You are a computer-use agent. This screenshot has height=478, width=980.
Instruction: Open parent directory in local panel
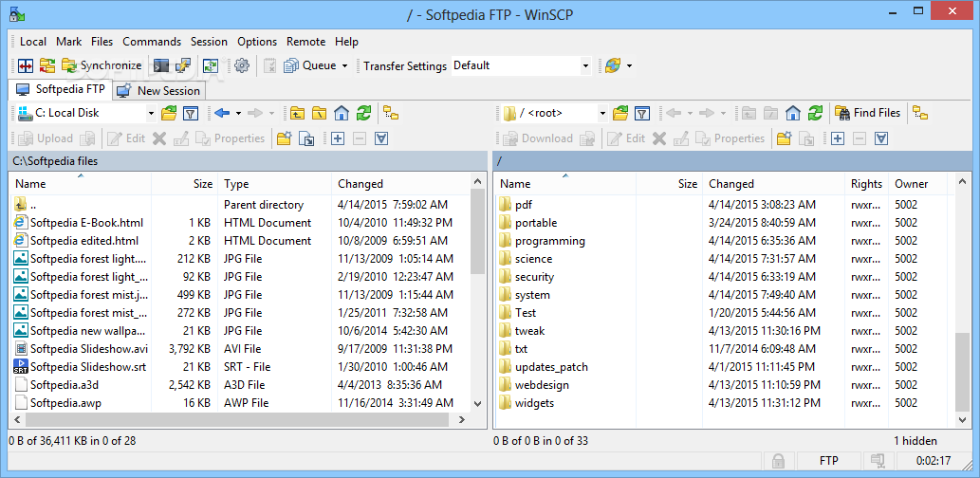click(297, 113)
